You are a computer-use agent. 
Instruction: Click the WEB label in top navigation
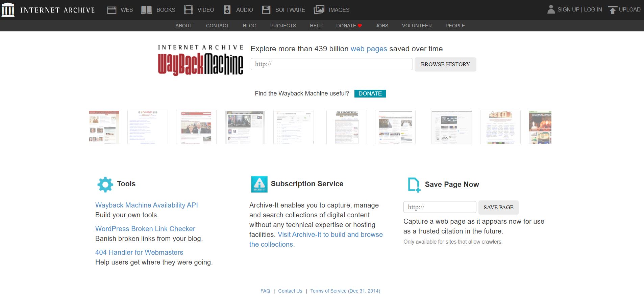[x=127, y=10]
